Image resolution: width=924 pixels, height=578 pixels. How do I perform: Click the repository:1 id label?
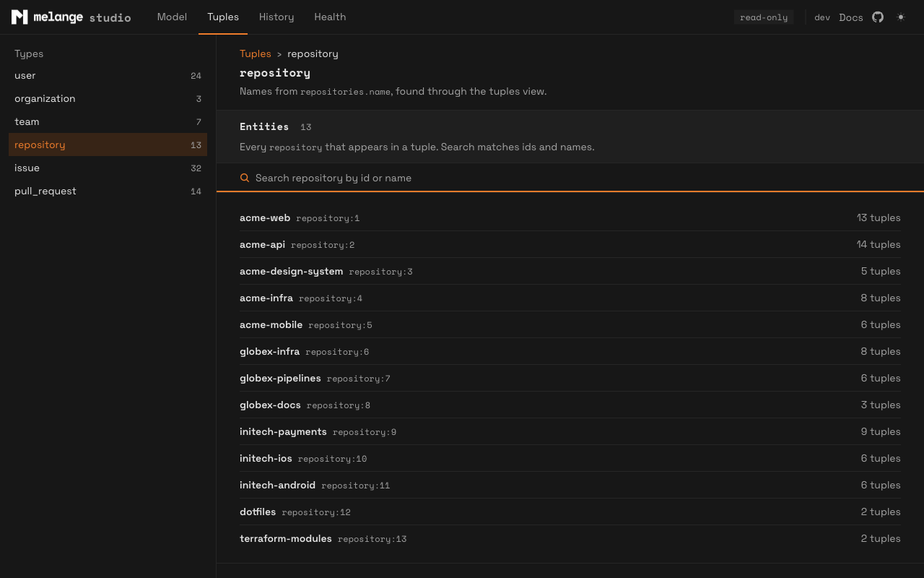(x=328, y=218)
